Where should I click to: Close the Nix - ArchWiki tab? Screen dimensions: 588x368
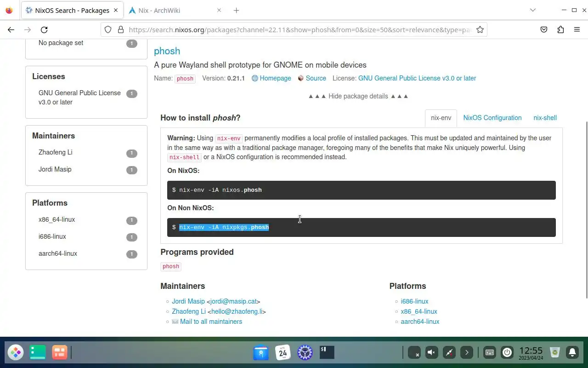pyautogui.click(x=219, y=10)
